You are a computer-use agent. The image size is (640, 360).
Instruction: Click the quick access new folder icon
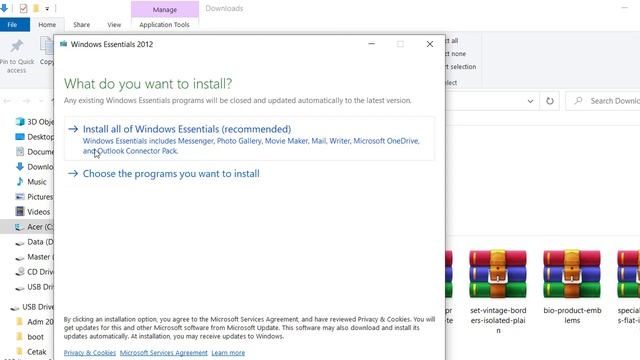[36, 8]
